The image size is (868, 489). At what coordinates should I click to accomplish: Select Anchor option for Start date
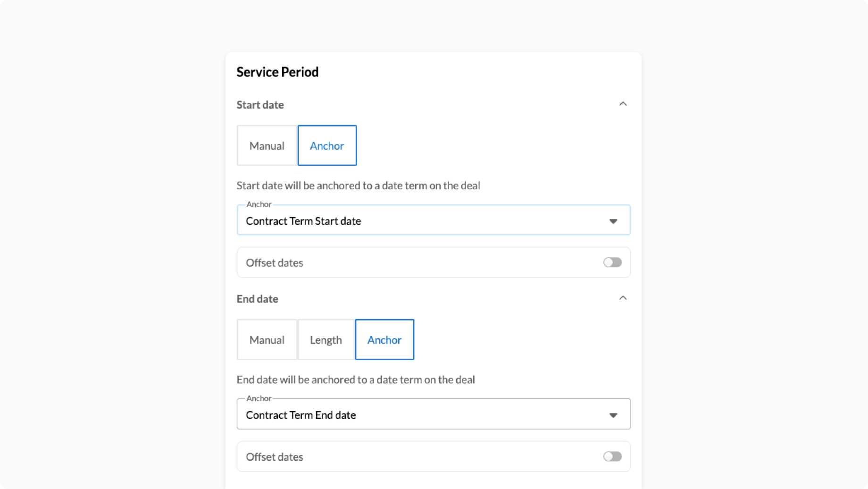(x=327, y=146)
